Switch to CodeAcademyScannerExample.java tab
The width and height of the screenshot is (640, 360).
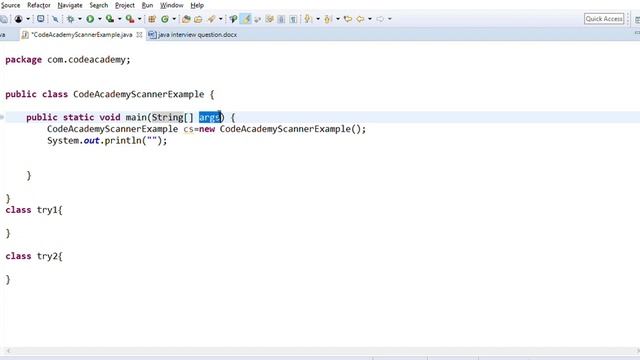(82, 35)
